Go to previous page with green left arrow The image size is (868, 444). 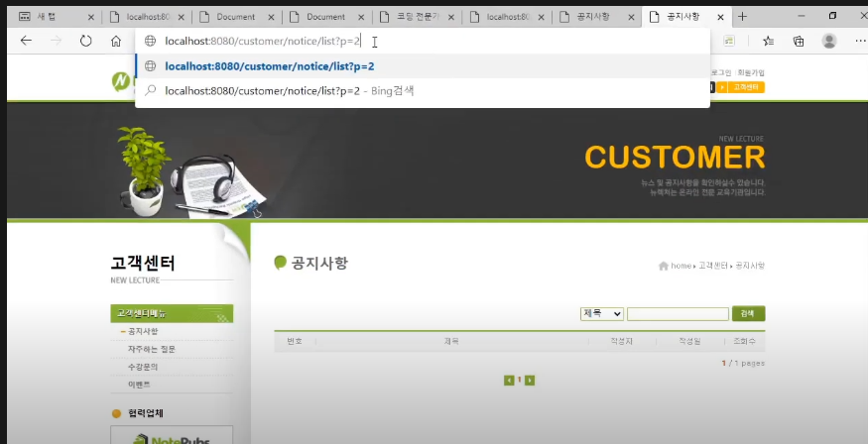click(x=509, y=381)
